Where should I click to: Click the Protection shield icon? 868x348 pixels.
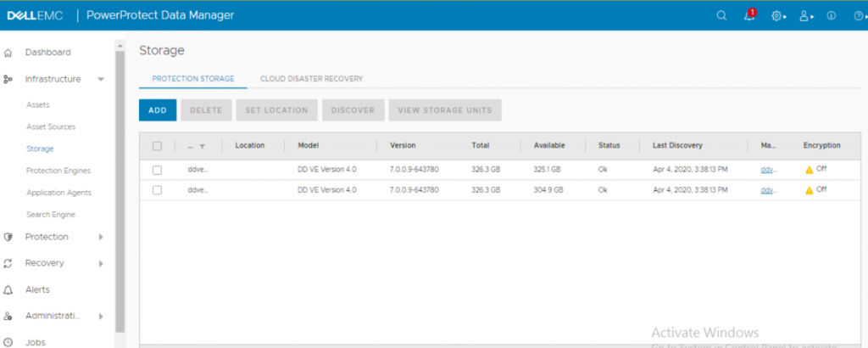[x=8, y=237]
